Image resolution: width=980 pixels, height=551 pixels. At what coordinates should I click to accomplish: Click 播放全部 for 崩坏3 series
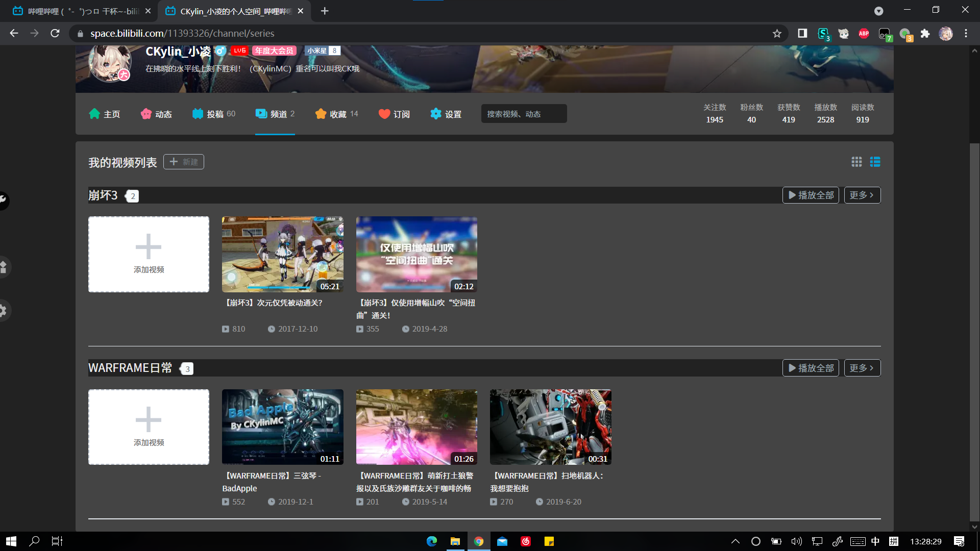click(x=811, y=195)
